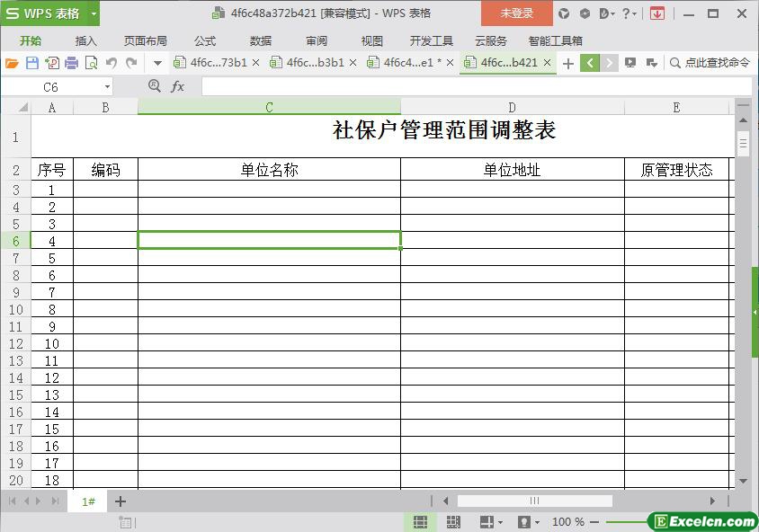Select the 编码 header cell
The width and height of the screenshot is (759, 532).
105,170
